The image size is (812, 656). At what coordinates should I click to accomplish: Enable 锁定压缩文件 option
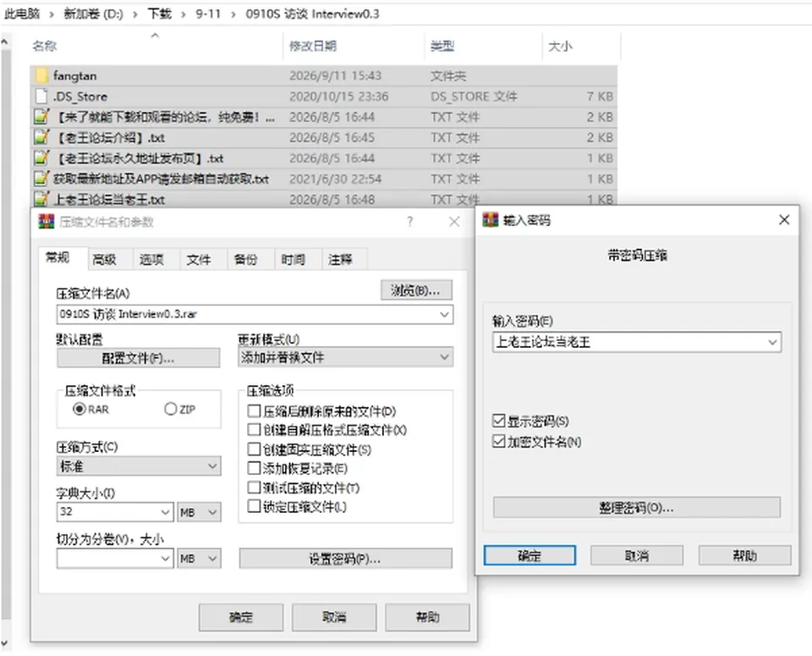(254, 506)
